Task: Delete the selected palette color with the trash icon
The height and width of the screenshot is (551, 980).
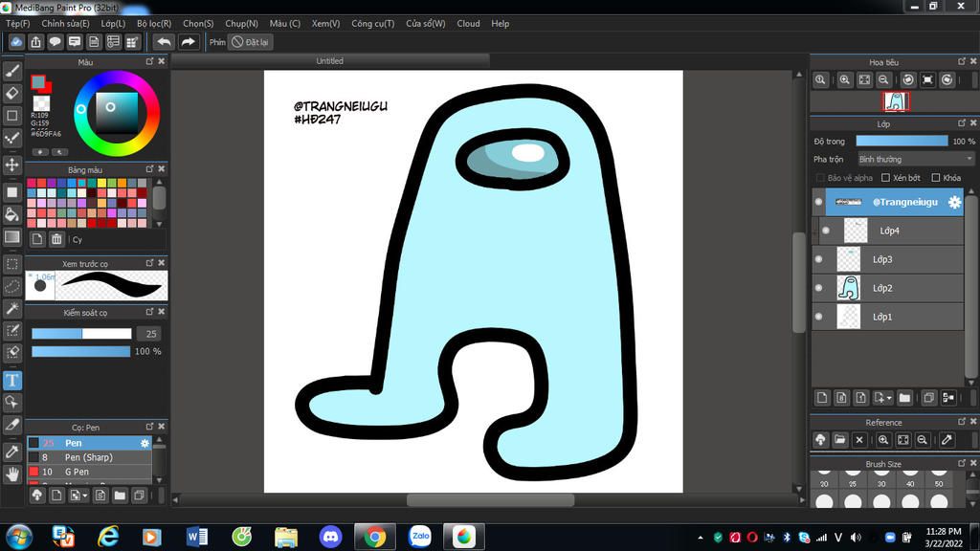Action: tap(56, 239)
